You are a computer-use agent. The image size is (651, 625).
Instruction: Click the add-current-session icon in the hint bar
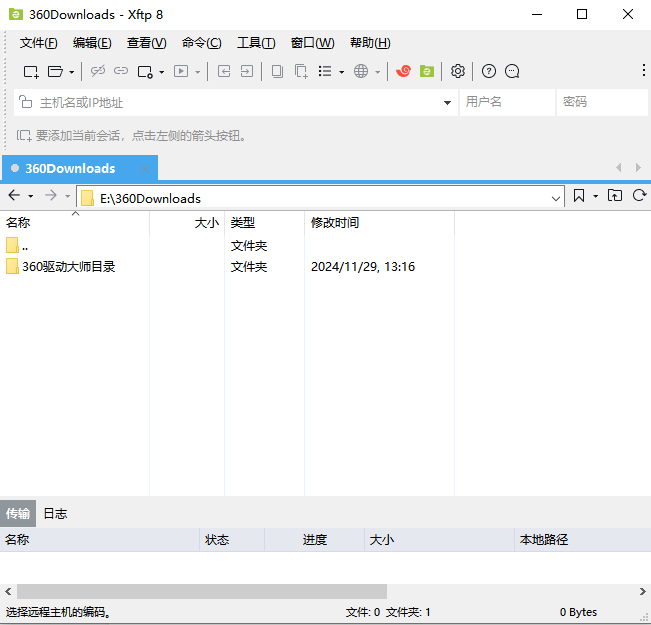point(24,135)
